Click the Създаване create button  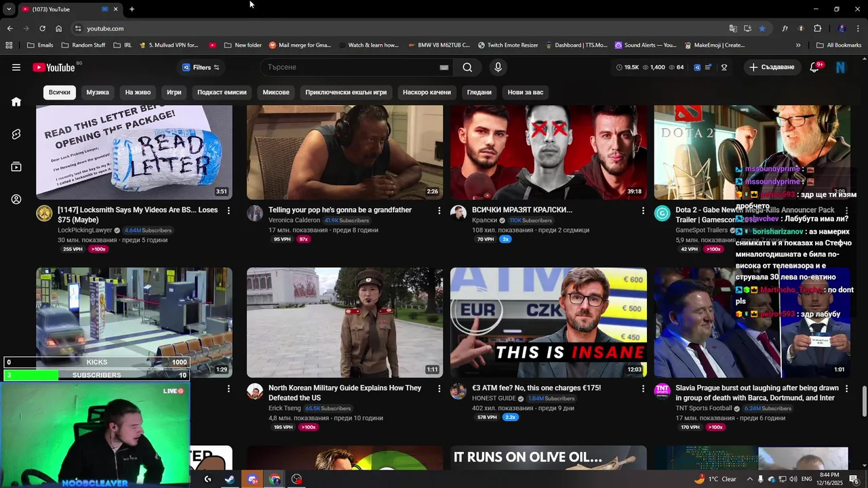(x=771, y=67)
